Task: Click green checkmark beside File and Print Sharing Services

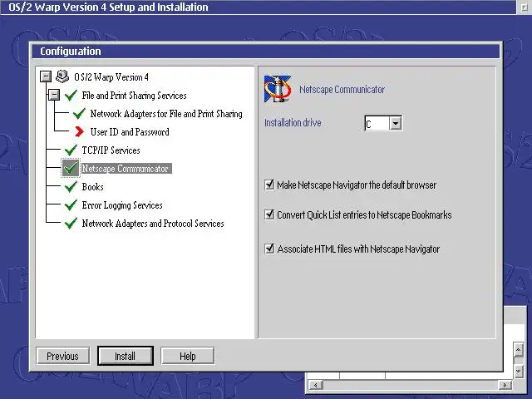Action: tap(71, 96)
